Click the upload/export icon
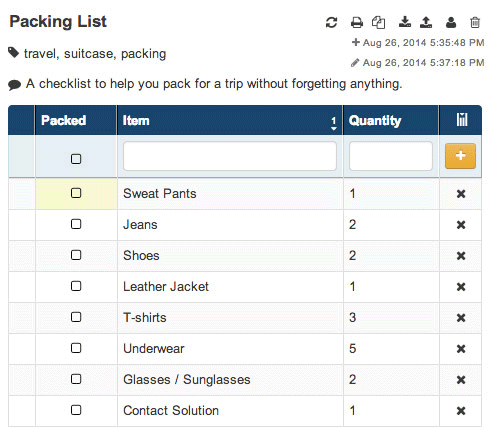 tap(426, 22)
